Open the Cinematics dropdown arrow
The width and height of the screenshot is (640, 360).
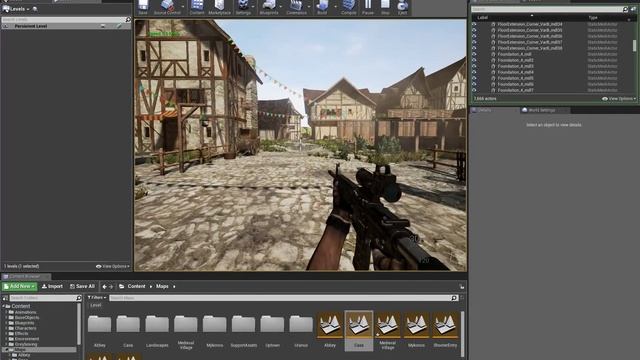coord(309,7)
